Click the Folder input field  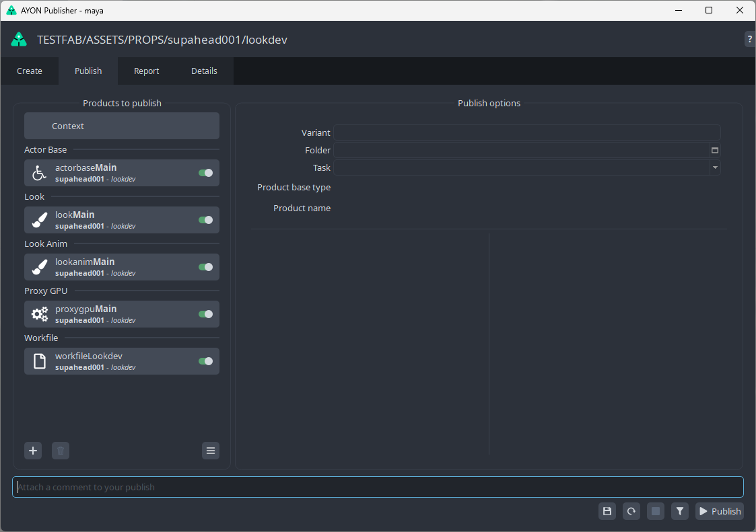(521, 151)
